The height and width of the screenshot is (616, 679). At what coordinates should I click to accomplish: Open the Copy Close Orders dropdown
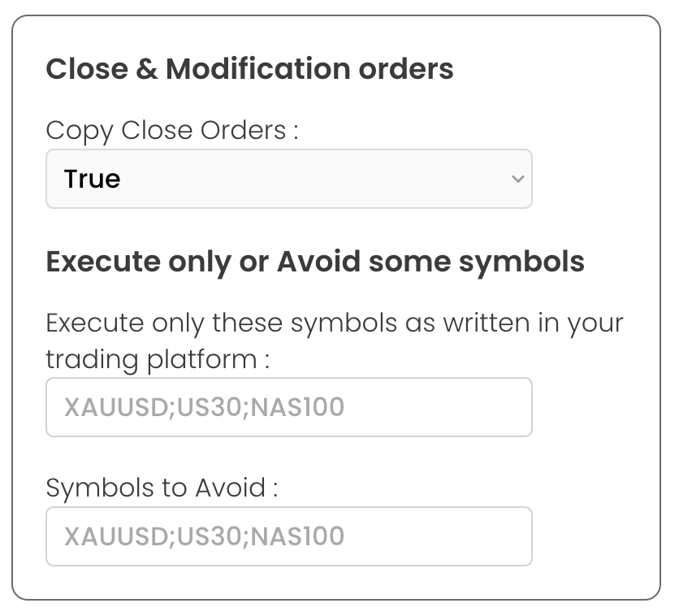288,179
